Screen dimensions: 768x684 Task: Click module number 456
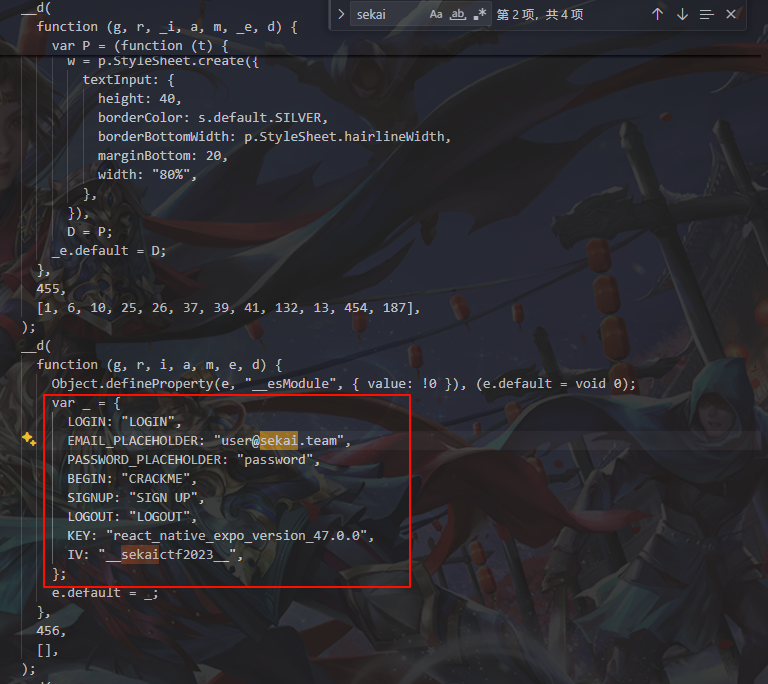[x=50, y=631]
